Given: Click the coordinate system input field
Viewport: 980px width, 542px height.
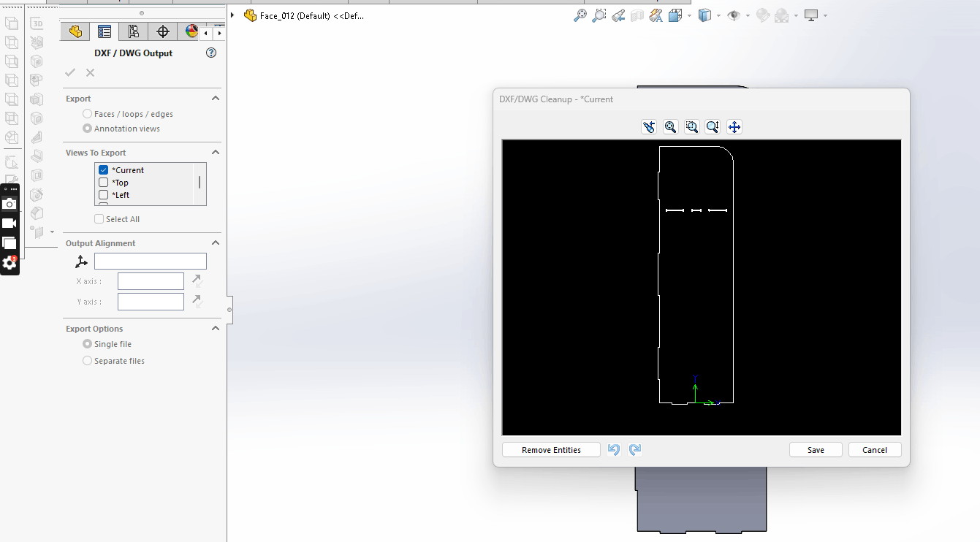Looking at the screenshot, I should tap(151, 262).
